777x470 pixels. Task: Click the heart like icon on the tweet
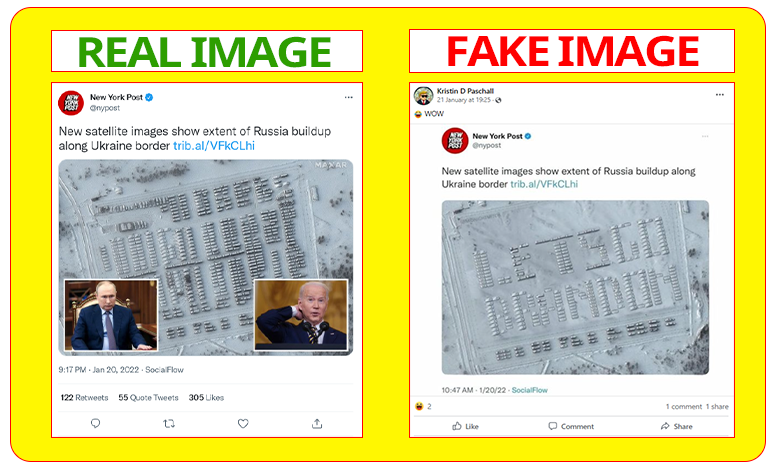coord(243,423)
